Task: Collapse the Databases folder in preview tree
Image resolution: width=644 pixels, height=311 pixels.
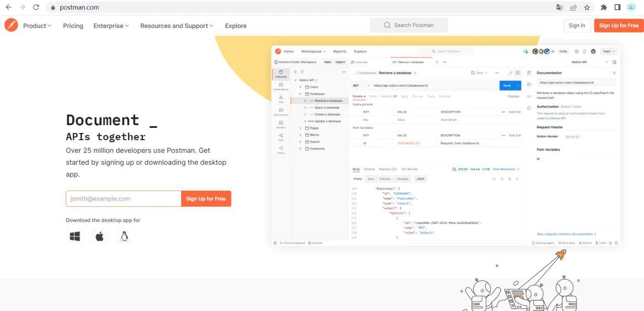Action: (300, 94)
